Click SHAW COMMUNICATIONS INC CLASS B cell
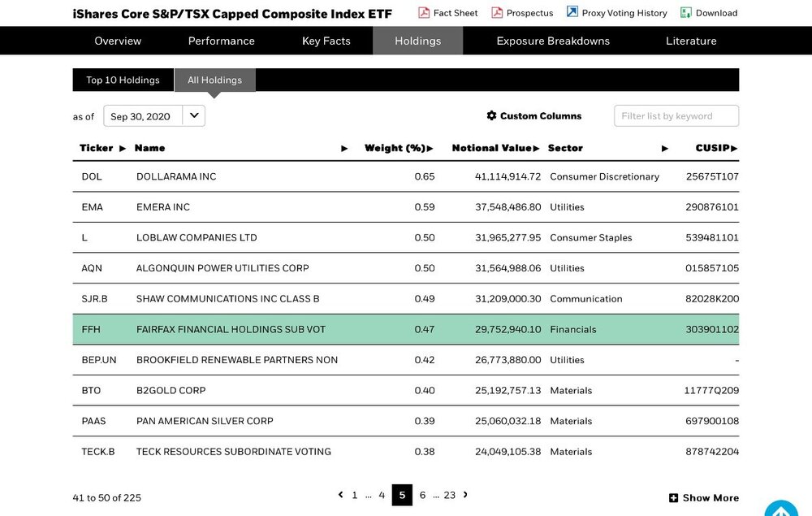Image resolution: width=812 pixels, height=516 pixels. [x=228, y=299]
